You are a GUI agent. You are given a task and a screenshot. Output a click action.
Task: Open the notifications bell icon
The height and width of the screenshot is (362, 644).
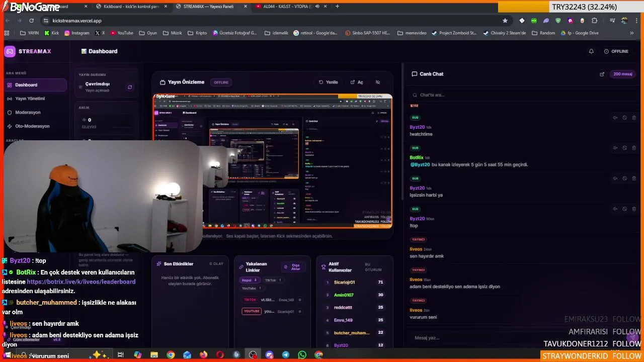pos(591,51)
